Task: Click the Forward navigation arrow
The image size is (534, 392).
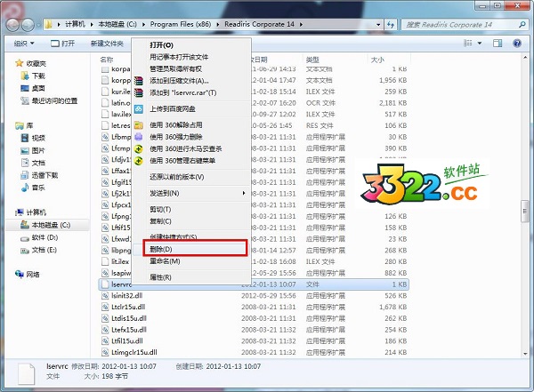Action: pos(28,25)
